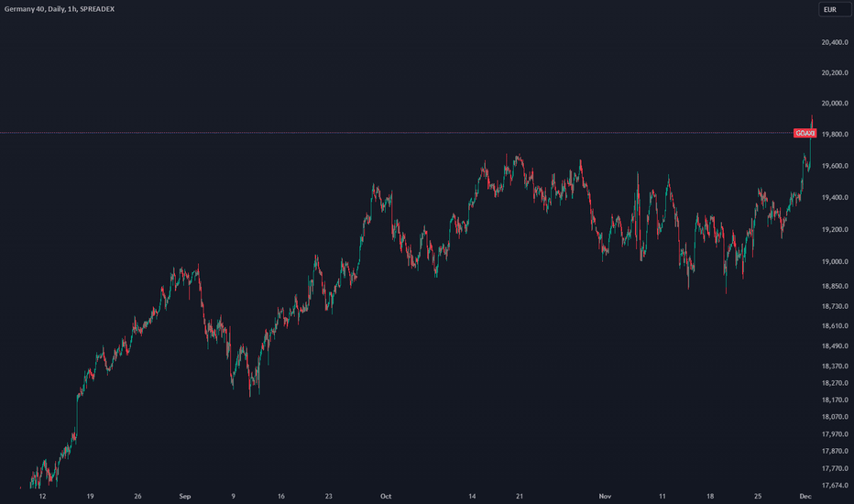Click the 18,270.0 price axis label

point(835,383)
